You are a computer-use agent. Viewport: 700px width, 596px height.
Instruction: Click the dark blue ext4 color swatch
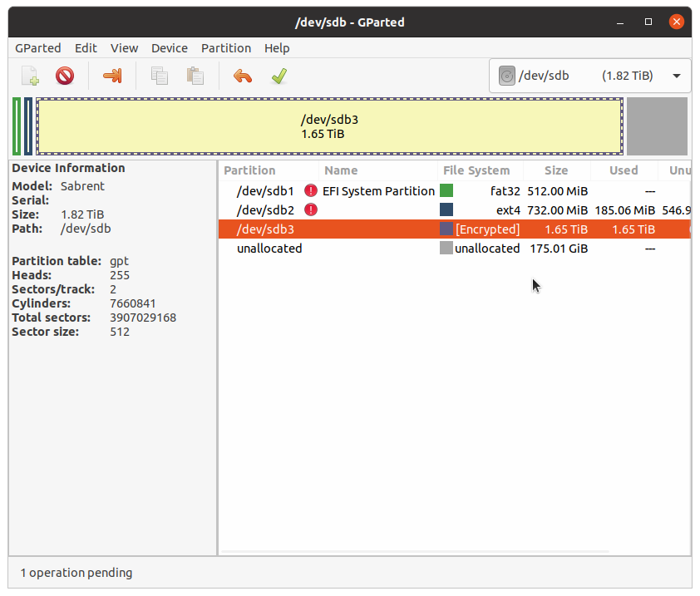(x=446, y=209)
